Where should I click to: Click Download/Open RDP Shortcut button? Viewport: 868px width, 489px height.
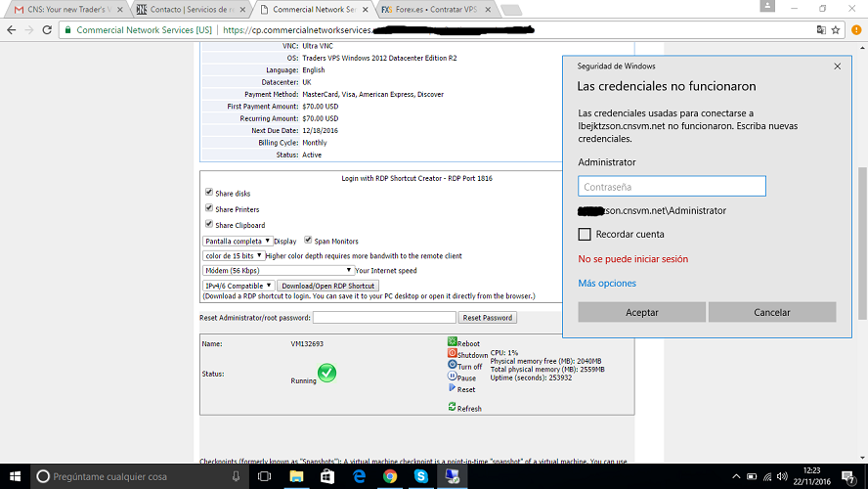coord(327,286)
